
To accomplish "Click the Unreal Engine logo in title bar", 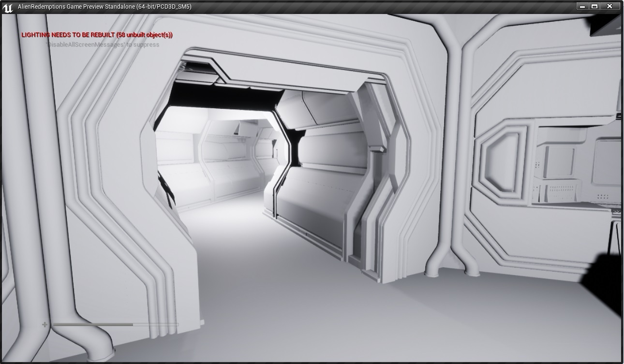I will [x=8, y=7].
